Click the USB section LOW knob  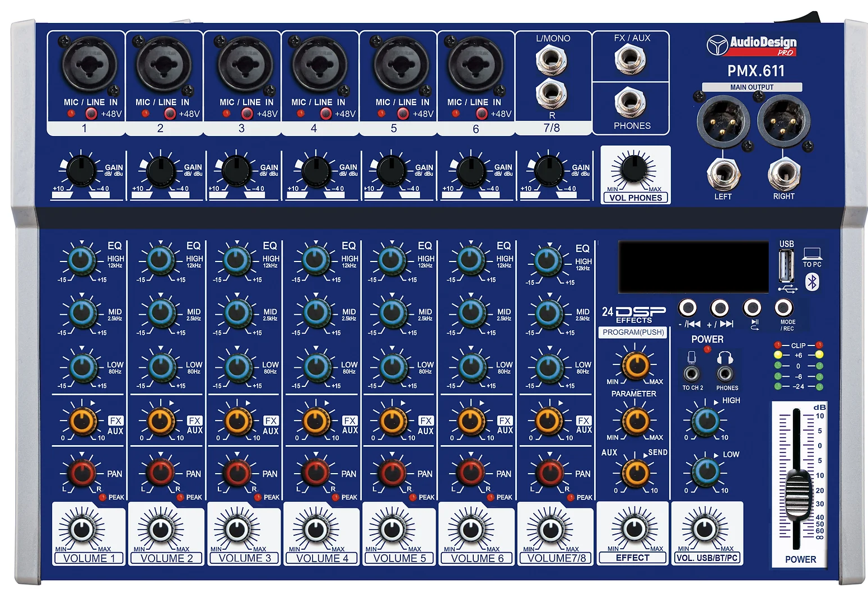tap(706, 472)
